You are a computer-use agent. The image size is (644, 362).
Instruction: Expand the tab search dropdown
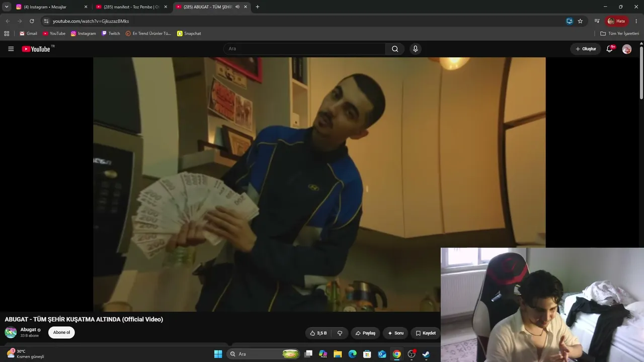tap(7, 7)
